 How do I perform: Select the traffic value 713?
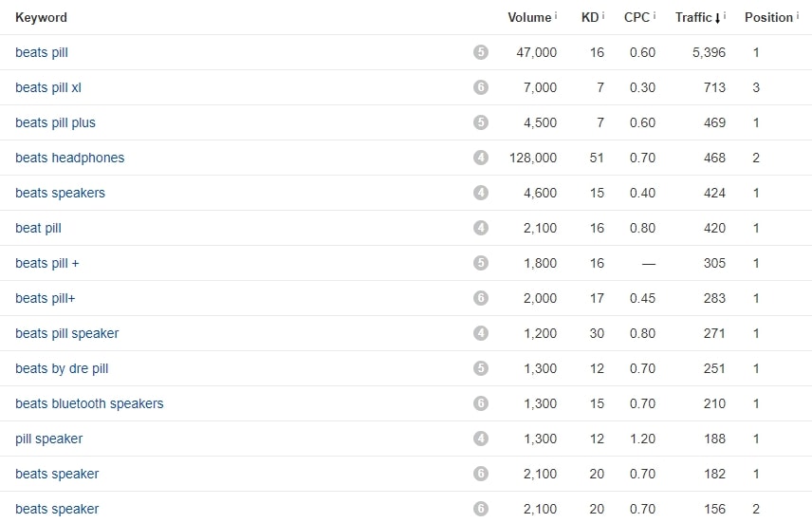[714, 87]
